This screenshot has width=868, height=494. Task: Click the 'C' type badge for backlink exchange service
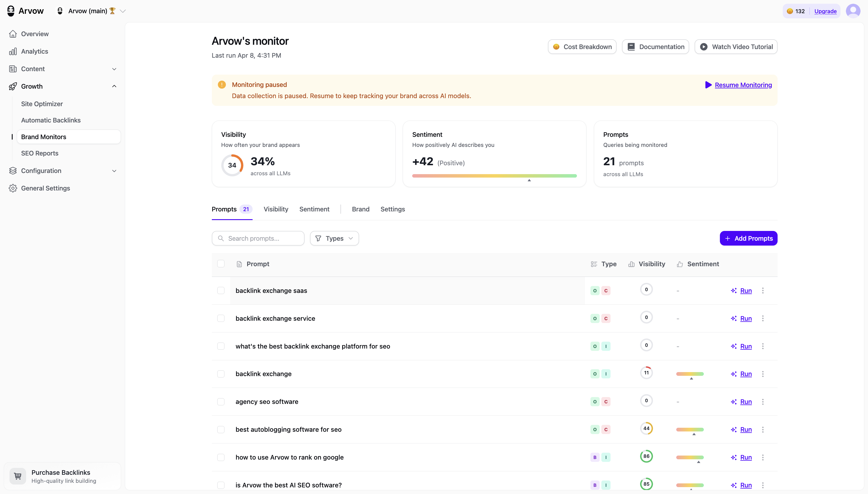[x=606, y=319]
